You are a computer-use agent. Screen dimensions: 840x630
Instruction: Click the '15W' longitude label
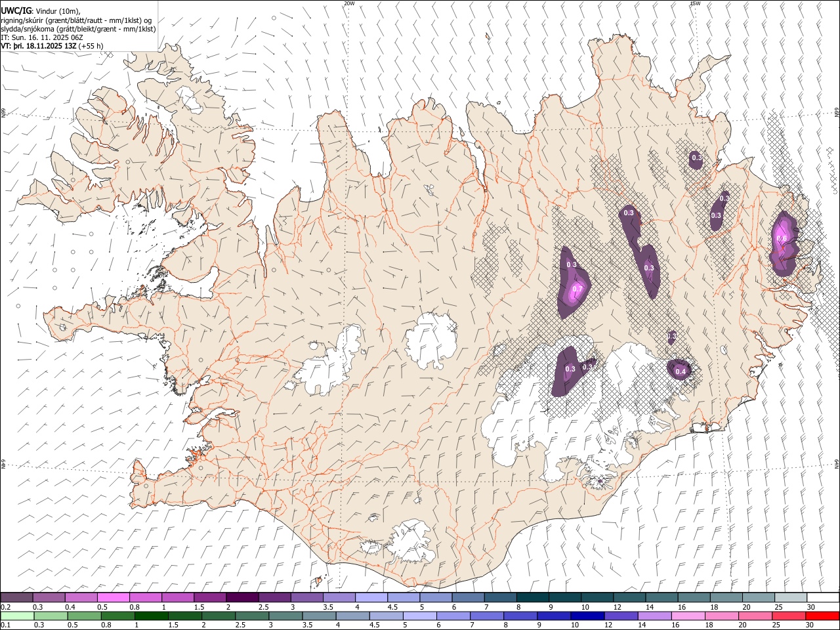[695, 3]
